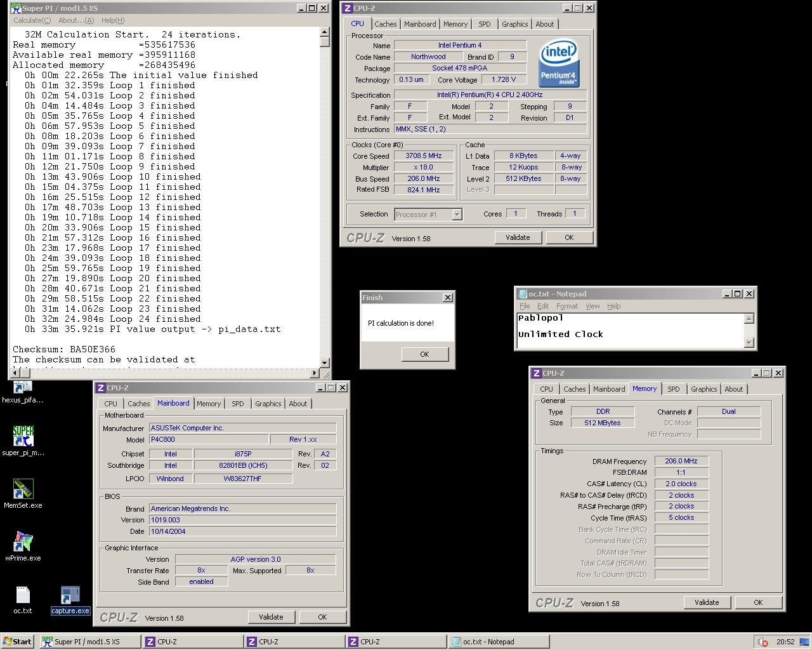Viewport: 812px width, 650px height.
Task: Click the Z icon in the top CPU-Z title bar
Action: point(348,8)
